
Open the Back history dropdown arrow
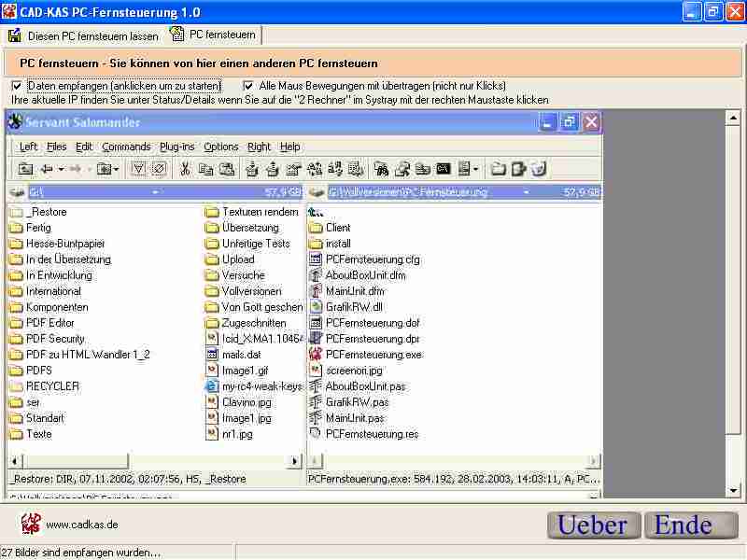coord(61,169)
